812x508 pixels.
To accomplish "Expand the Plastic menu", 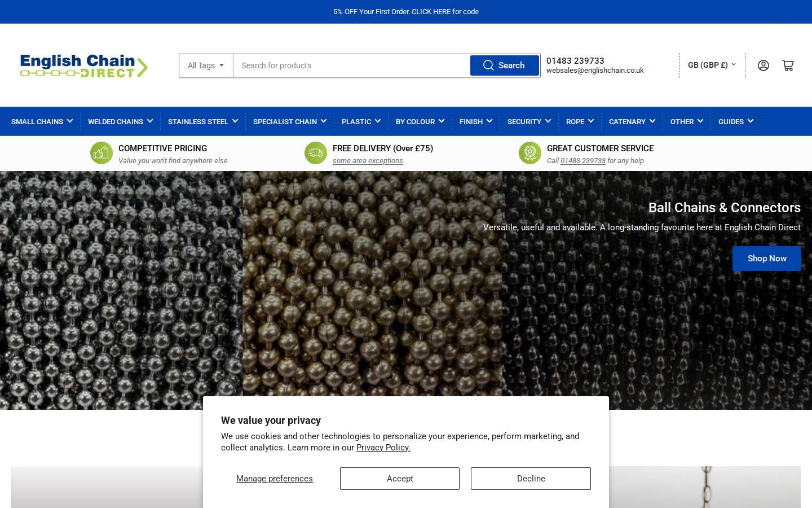I will point(361,121).
